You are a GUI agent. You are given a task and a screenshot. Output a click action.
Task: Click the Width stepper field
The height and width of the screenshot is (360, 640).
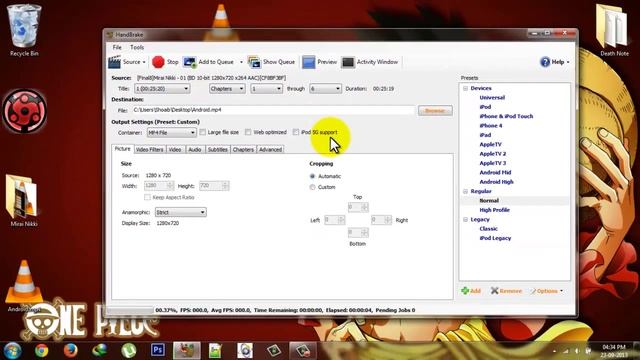point(159,186)
